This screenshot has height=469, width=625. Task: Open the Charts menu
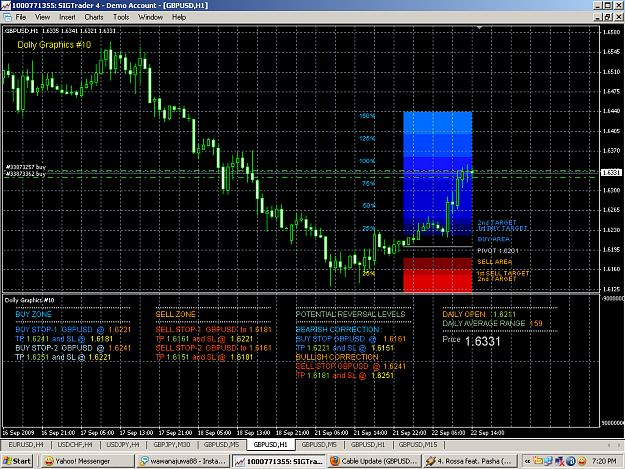click(94, 17)
